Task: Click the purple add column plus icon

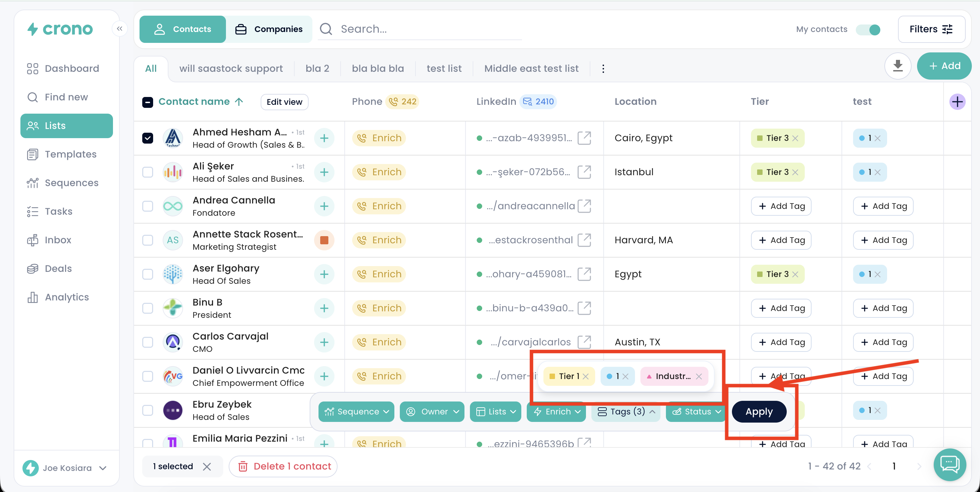Action: click(x=957, y=102)
